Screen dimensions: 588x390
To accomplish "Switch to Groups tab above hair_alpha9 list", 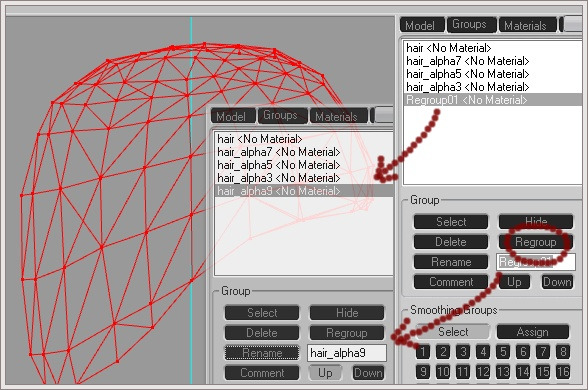I will tap(280, 115).
